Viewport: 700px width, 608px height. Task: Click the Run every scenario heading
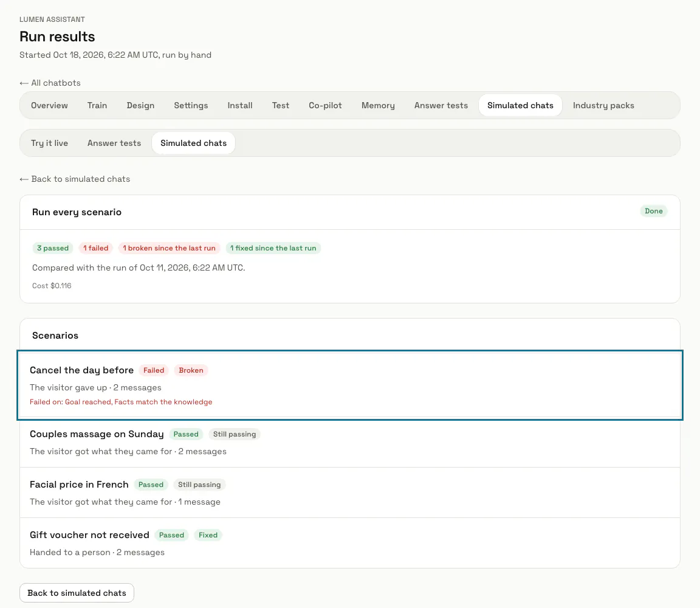(77, 212)
